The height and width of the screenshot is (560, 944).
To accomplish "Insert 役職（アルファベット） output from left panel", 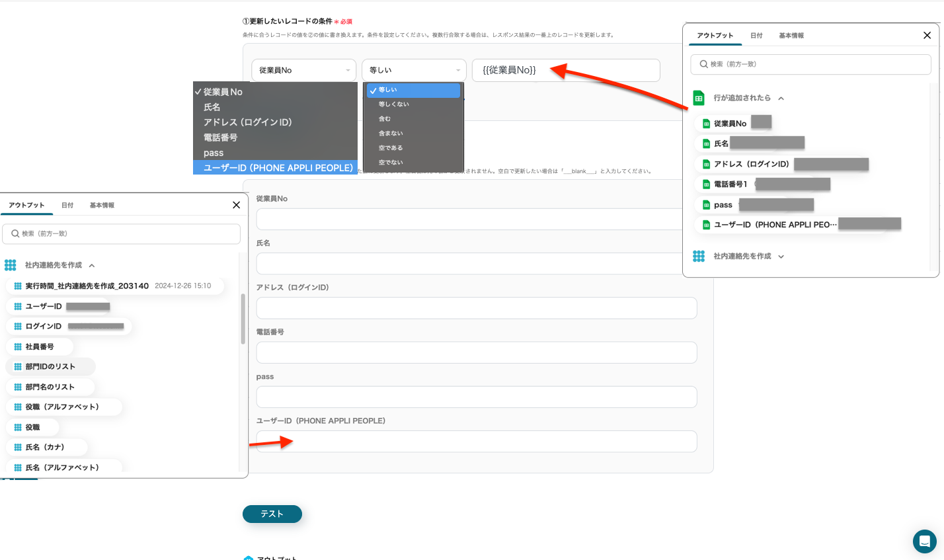I will 64,407.
